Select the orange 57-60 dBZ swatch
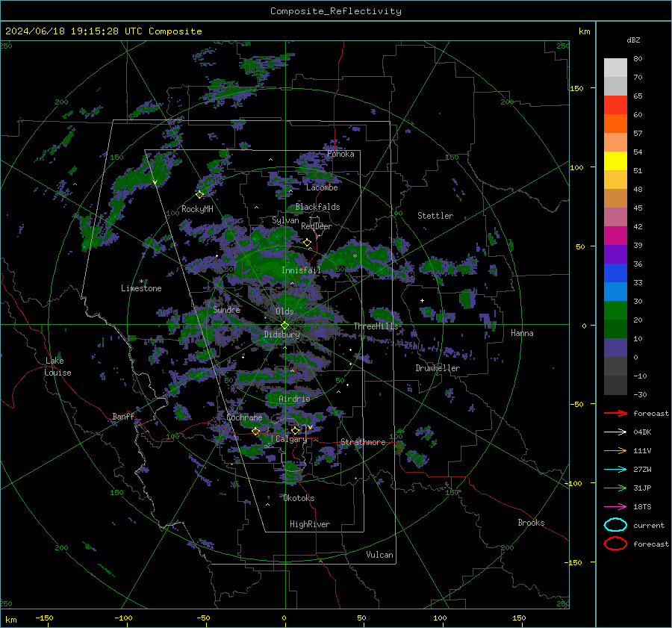The height and width of the screenshot is (628, 672). [x=615, y=124]
